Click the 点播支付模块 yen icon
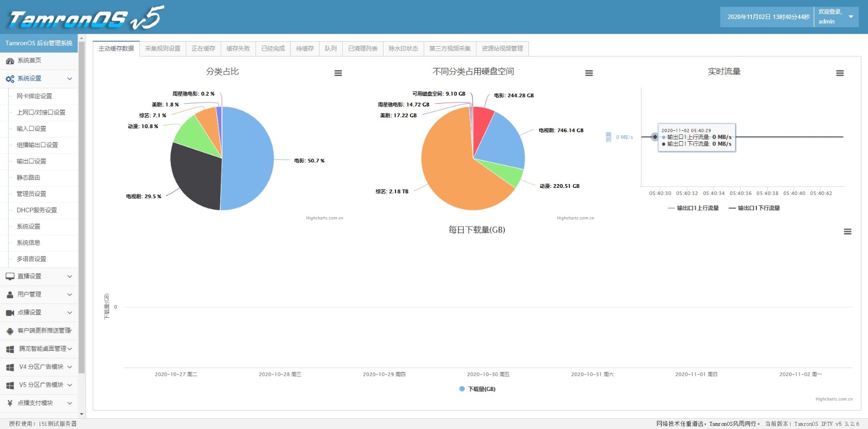 click(10, 403)
